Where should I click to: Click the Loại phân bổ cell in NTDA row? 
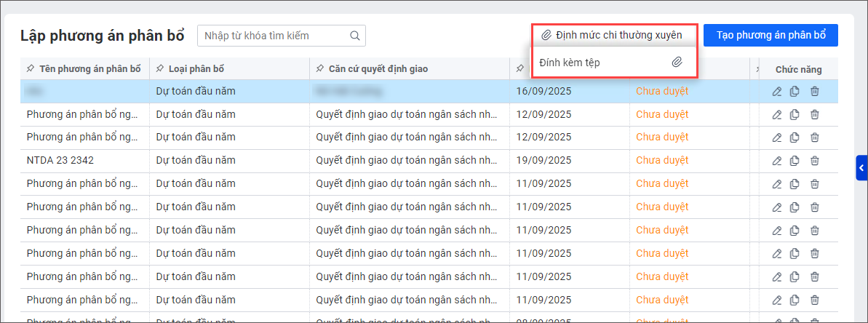(195, 161)
